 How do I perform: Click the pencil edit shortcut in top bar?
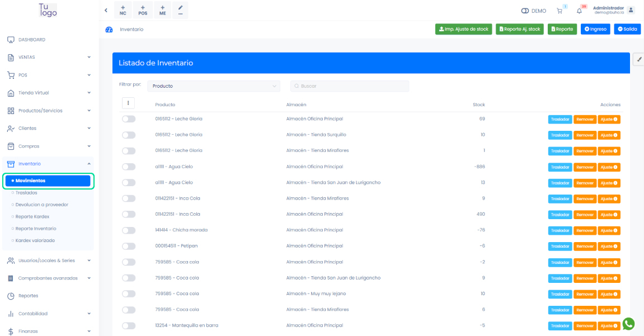[x=180, y=10]
